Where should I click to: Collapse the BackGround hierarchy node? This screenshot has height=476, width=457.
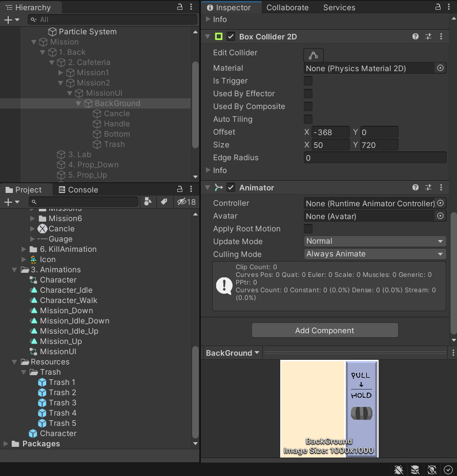(78, 103)
